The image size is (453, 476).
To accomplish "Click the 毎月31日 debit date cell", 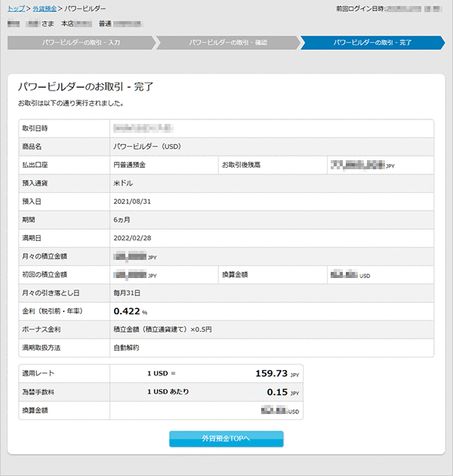I will [127, 292].
